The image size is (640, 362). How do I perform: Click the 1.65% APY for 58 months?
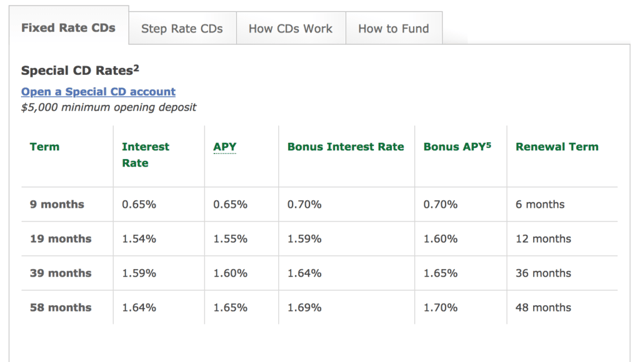(230, 307)
